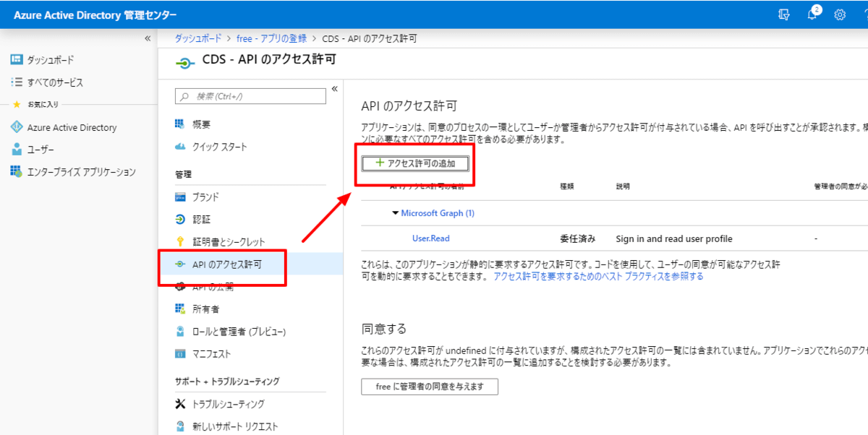This screenshot has height=435, width=868.
Task: Click the 証明書とシークレット key icon
Action: point(180,241)
